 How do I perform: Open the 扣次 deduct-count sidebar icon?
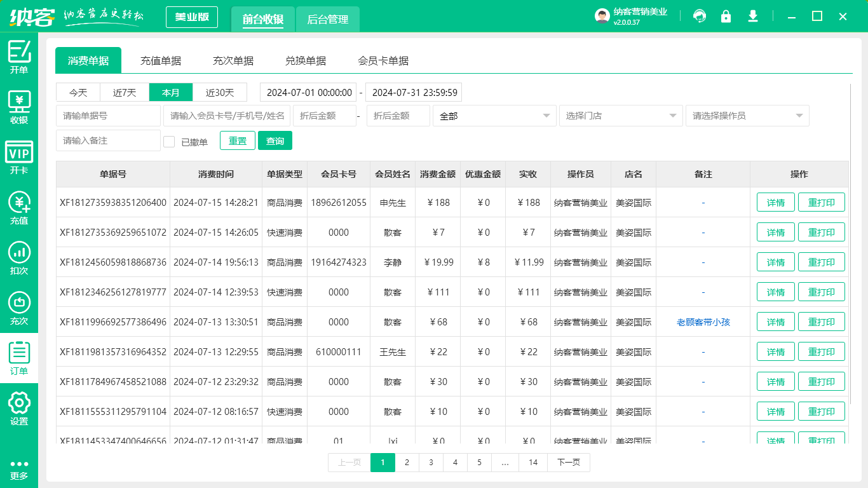(x=19, y=258)
